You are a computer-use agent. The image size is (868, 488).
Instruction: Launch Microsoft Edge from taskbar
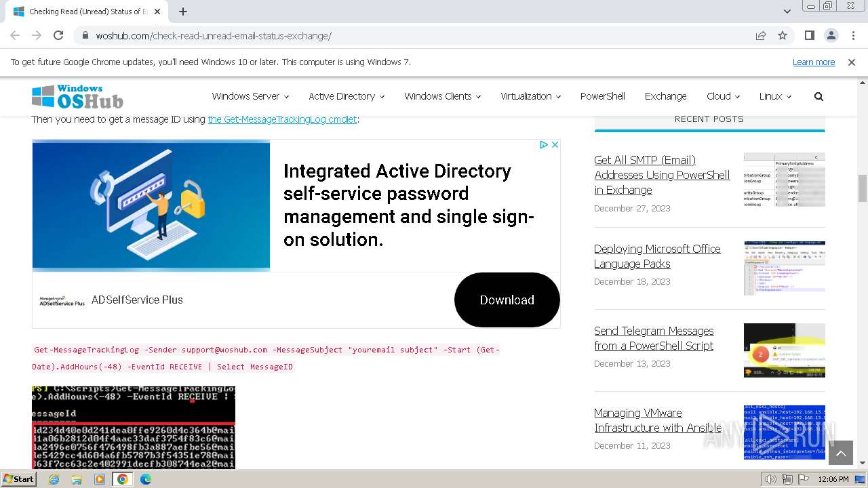[146, 479]
